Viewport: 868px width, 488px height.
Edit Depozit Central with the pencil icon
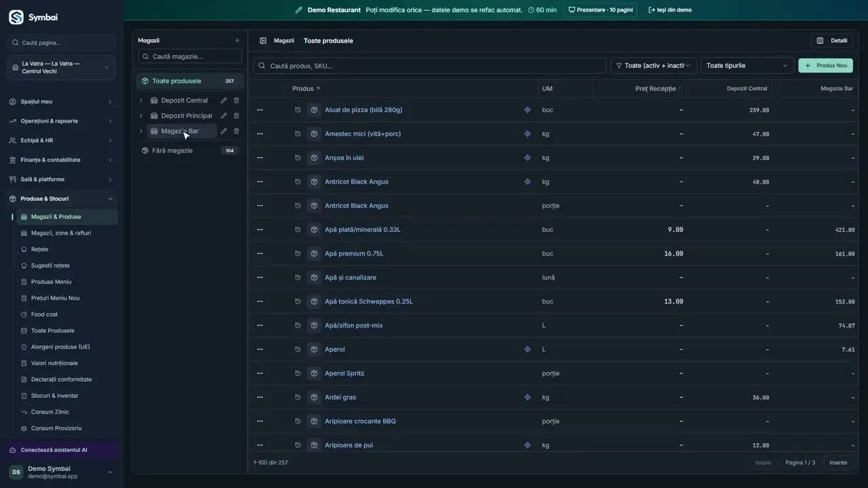tap(224, 100)
